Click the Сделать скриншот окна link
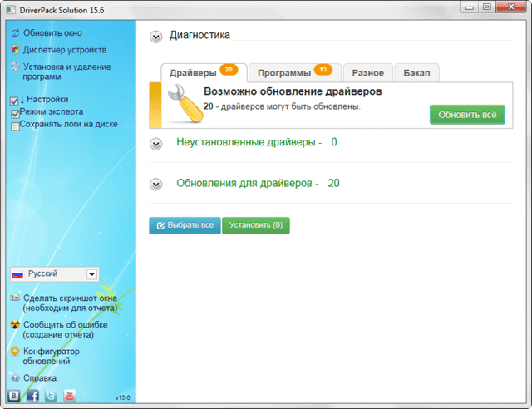 coord(70,303)
